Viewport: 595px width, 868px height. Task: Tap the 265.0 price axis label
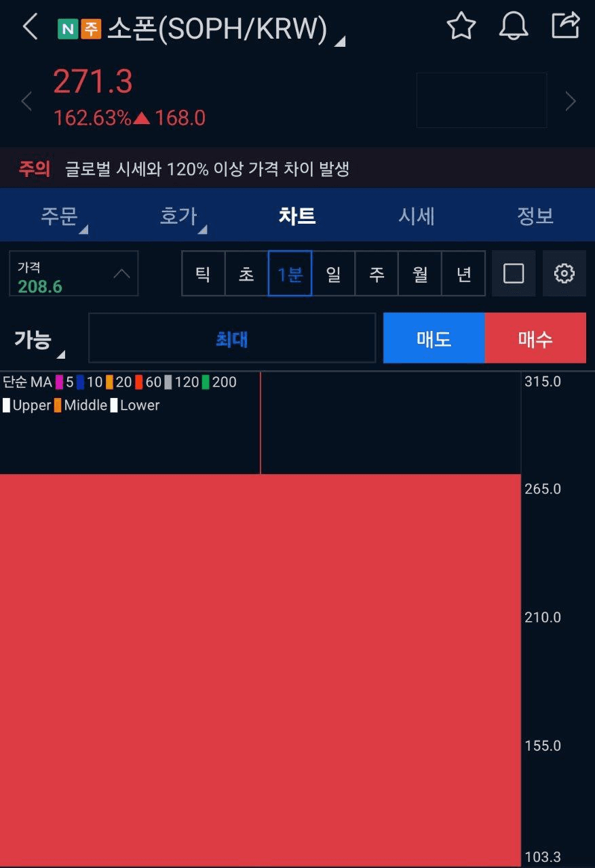pos(543,489)
